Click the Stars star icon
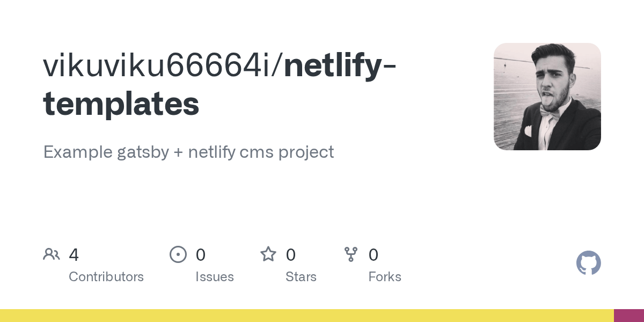The height and width of the screenshot is (322, 644). [268, 254]
